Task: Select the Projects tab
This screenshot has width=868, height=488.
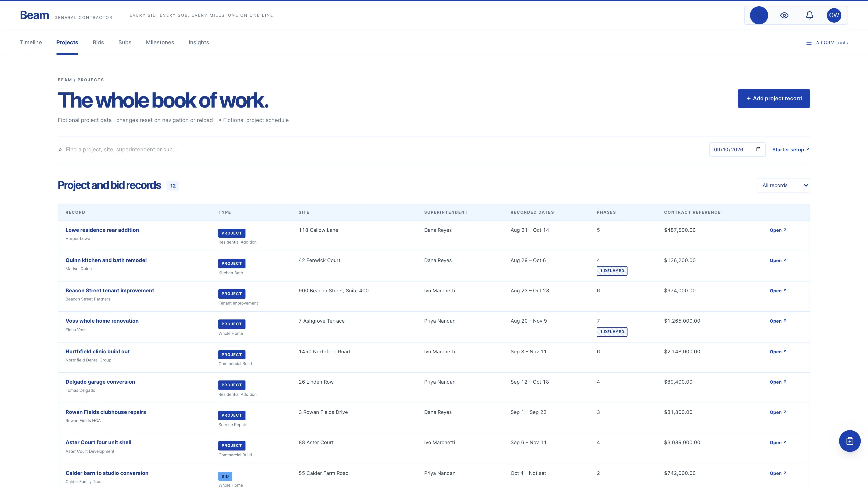Action: click(x=67, y=42)
